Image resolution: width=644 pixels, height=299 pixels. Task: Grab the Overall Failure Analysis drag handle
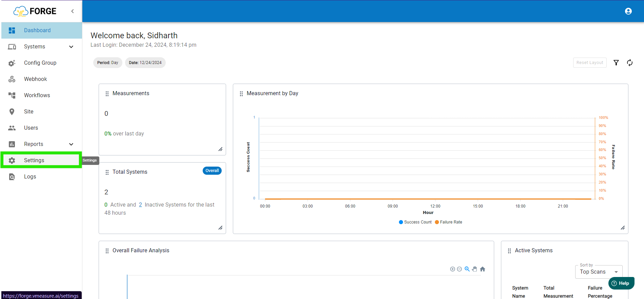[107, 251]
